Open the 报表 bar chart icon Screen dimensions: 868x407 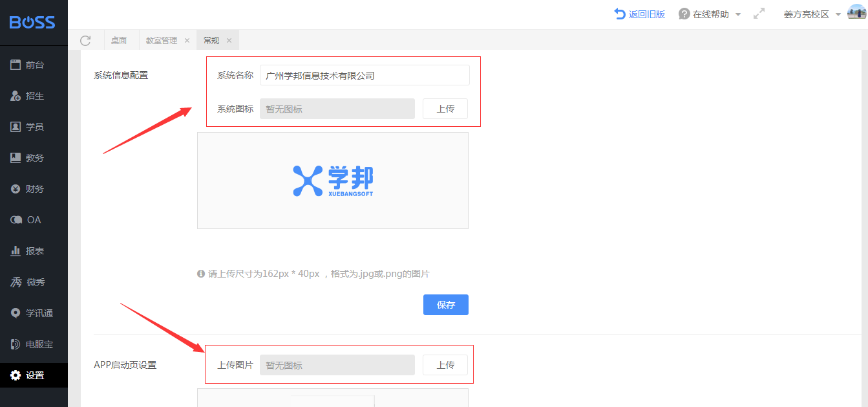16,251
